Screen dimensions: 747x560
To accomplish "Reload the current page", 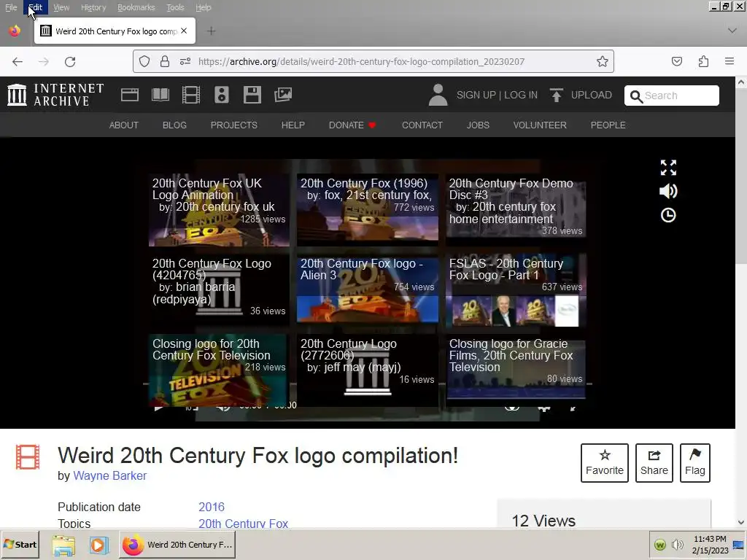I will coord(70,61).
